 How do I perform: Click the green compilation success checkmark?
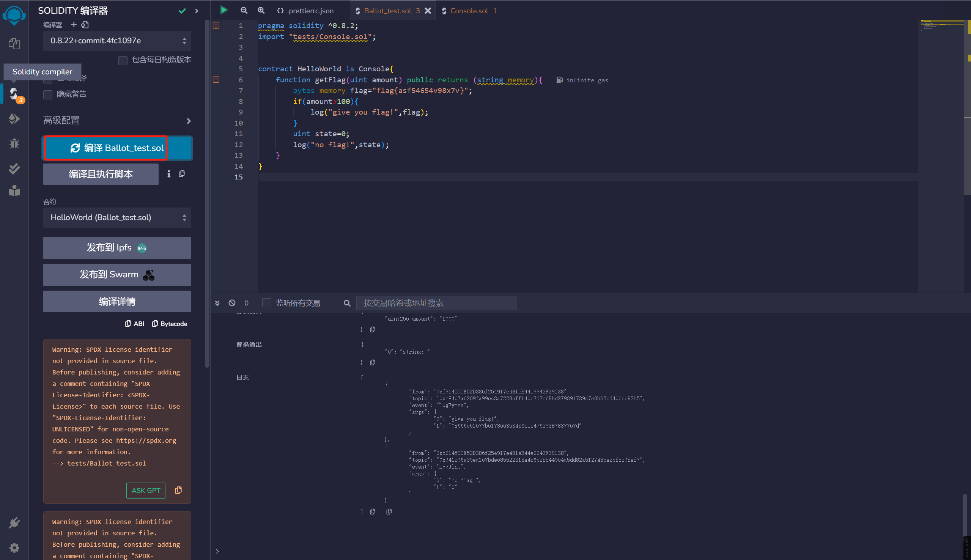(x=182, y=11)
